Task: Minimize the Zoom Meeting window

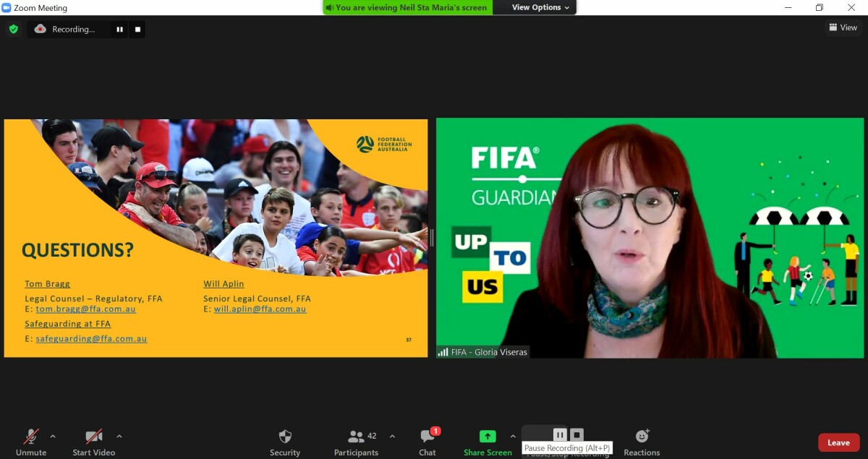Action: click(x=787, y=7)
